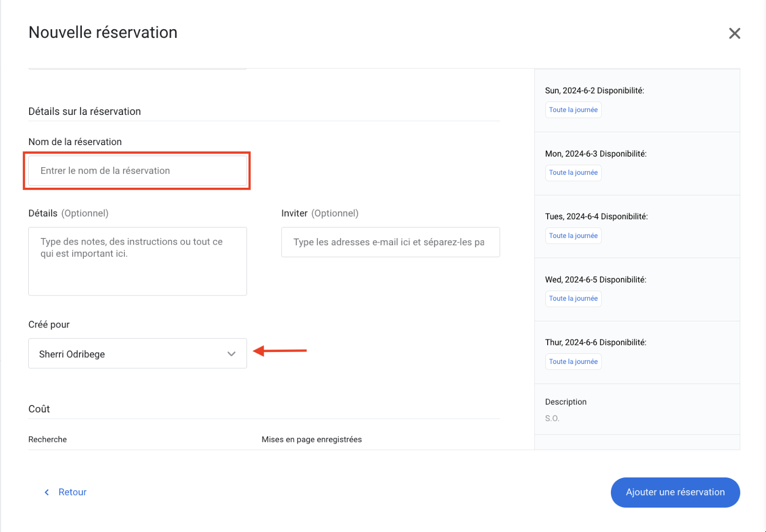766x532 pixels.
Task: Click Toute la journée under Wed 2024-6-5
Action: [x=573, y=299]
